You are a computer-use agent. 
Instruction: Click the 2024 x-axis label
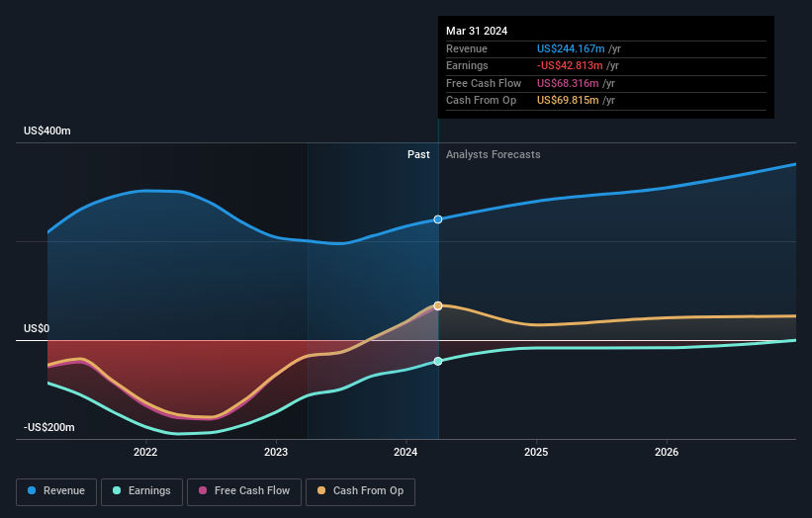tap(406, 452)
